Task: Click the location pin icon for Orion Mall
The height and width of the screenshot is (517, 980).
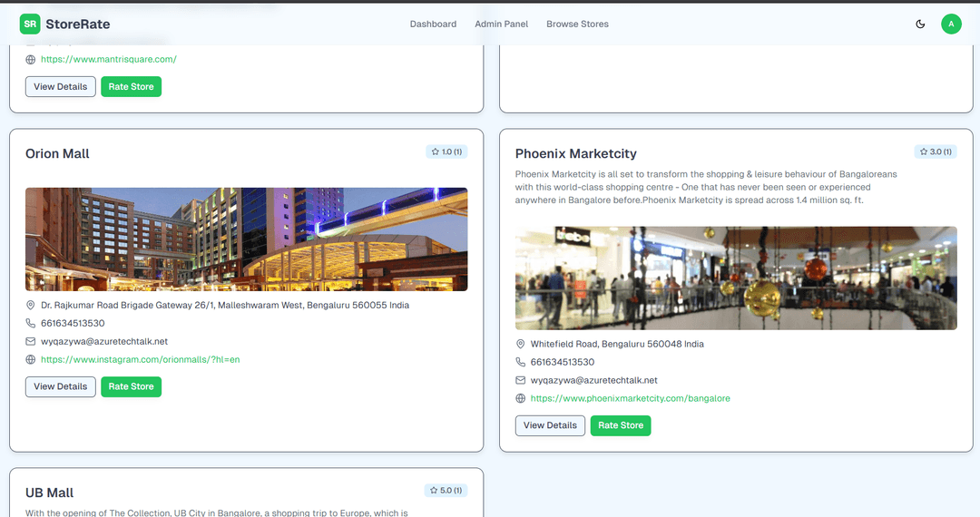Action: point(31,306)
